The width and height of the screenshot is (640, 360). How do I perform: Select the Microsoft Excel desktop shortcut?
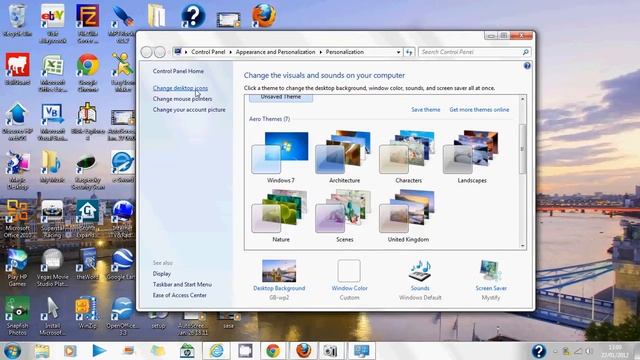click(53, 73)
